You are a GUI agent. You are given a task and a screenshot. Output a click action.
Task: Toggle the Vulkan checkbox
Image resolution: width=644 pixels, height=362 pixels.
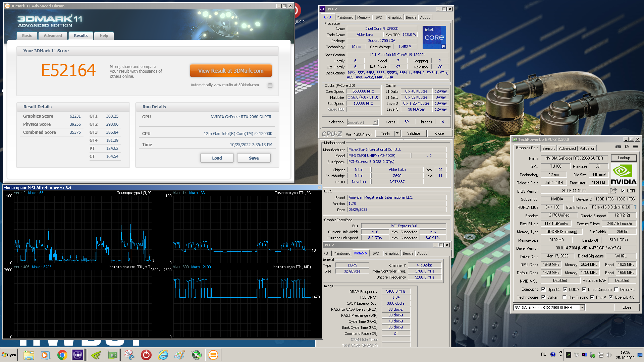pyautogui.click(x=543, y=297)
